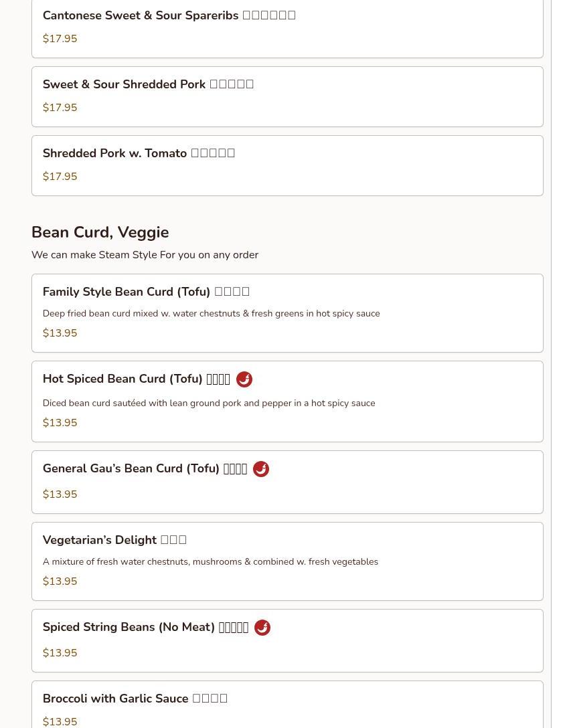Click $13.95 price of Spiced String Beans
The width and height of the screenshot is (565, 728).
click(60, 653)
